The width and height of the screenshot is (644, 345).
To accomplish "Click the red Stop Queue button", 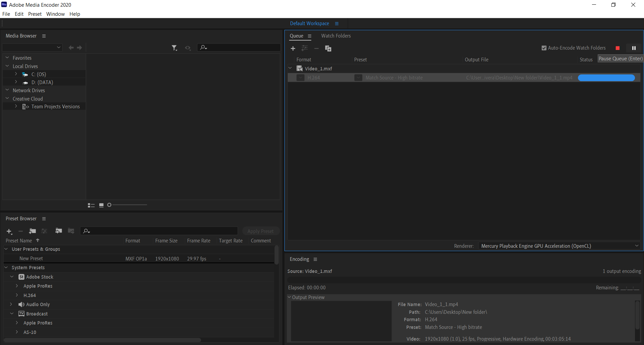I will click(x=618, y=48).
